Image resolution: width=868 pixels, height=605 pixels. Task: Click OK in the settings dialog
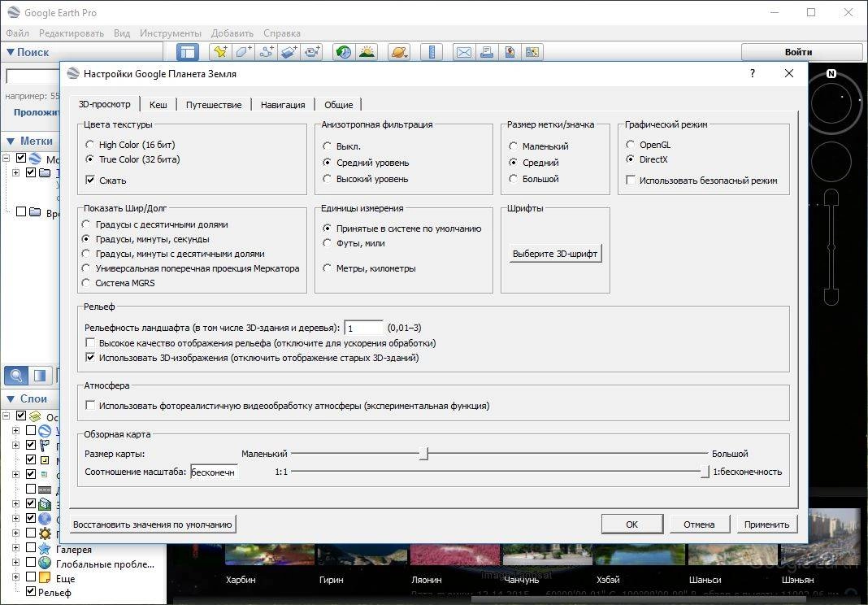coord(632,524)
